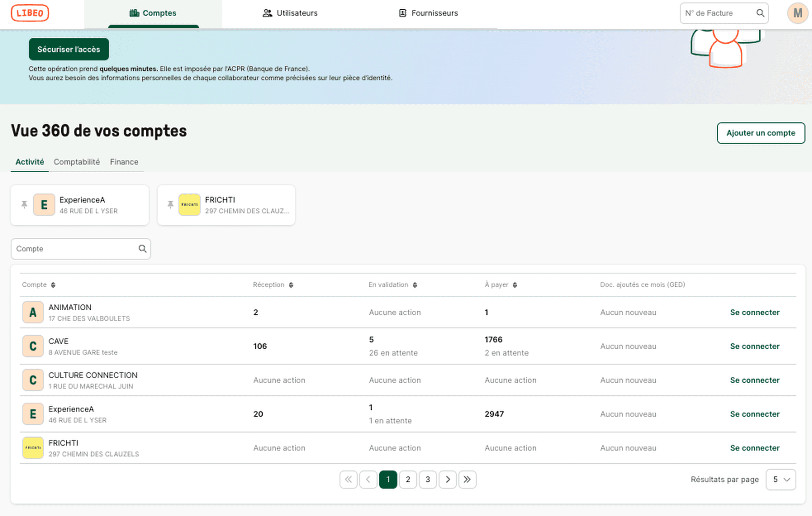This screenshot has width=812, height=516.
Task: Sort table by Réception column
Action: click(291, 285)
